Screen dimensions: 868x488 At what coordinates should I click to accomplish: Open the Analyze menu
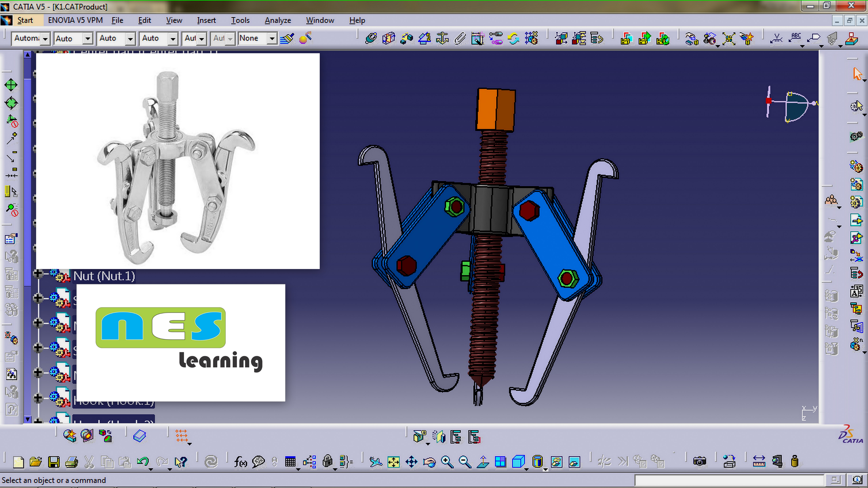click(x=278, y=20)
